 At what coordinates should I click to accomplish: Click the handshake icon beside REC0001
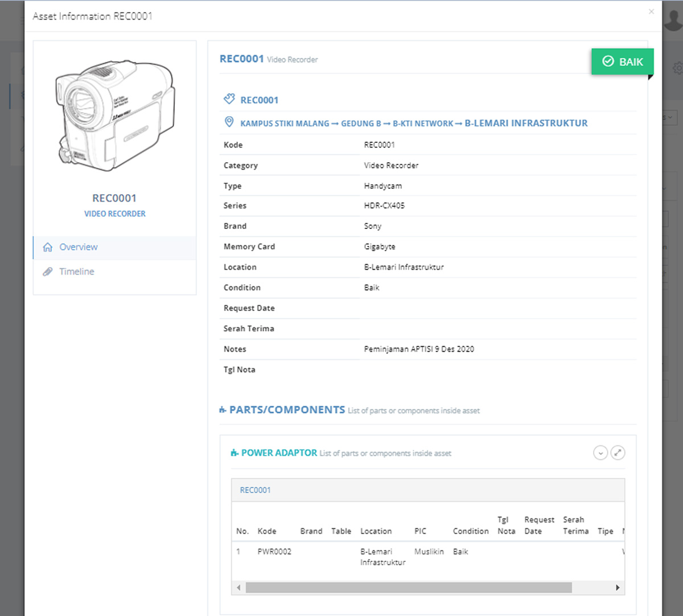coord(229,99)
